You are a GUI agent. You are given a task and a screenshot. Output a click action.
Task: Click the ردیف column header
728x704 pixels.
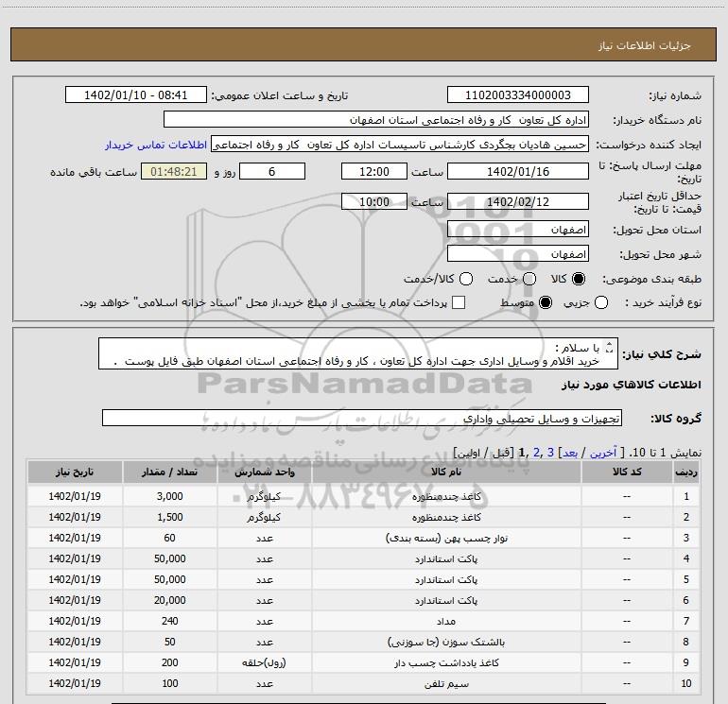[686, 472]
